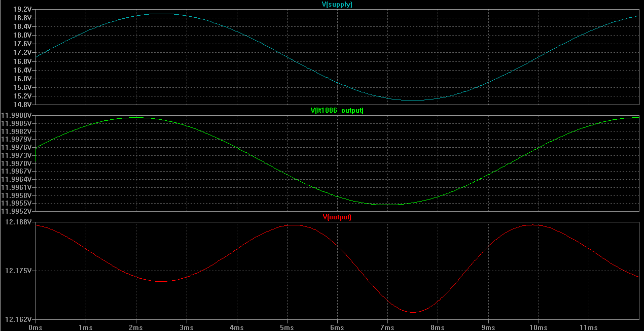The image size is (644, 331).
Task: Select the red V(output) trace label
Action: (337, 217)
